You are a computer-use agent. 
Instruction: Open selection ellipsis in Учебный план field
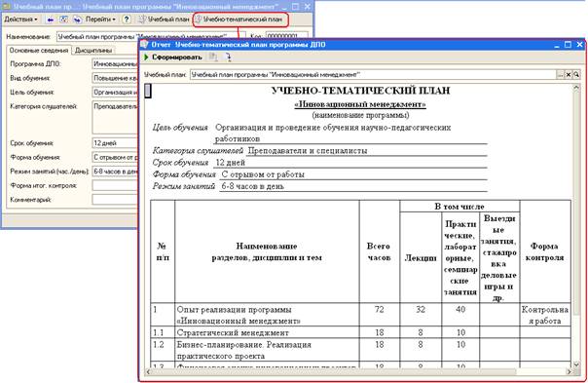(x=560, y=75)
